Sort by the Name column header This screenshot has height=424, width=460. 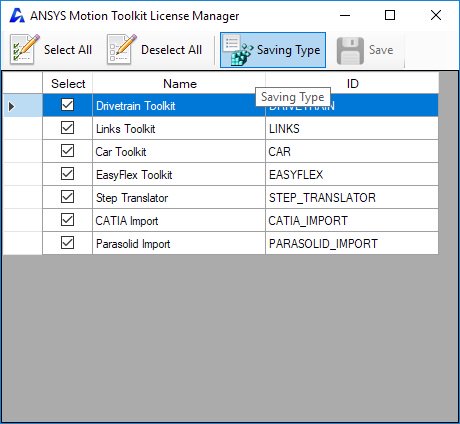coord(179,83)
